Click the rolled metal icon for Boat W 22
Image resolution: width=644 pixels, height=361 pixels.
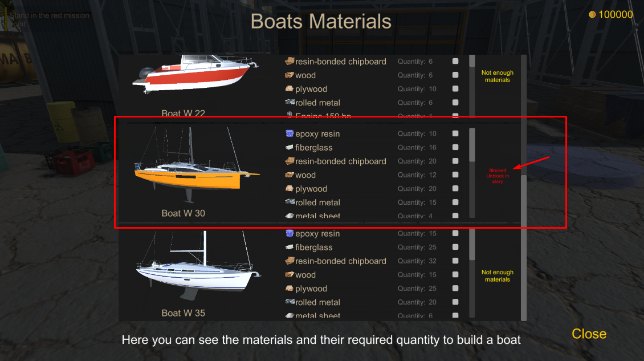pyautogui.click(x=290, y=103)
